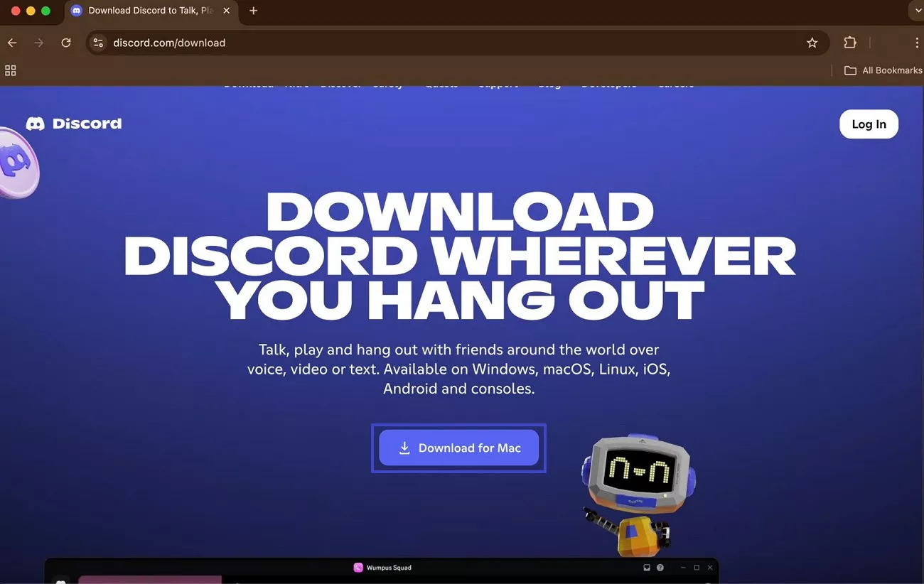Open the All Bookmarks folder
This screenshot has width=924, height=584.
point(883,70)
